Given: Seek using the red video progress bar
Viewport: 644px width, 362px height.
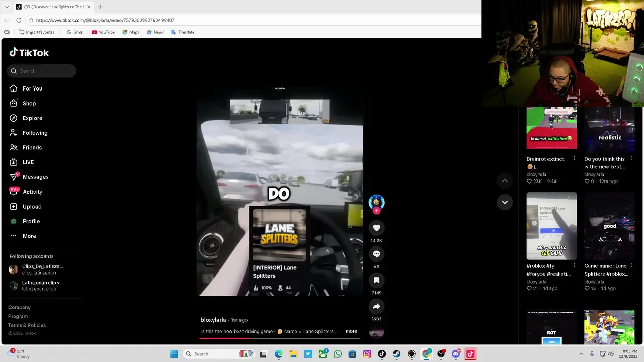Looking at the screenshot, I should [280, 338].
